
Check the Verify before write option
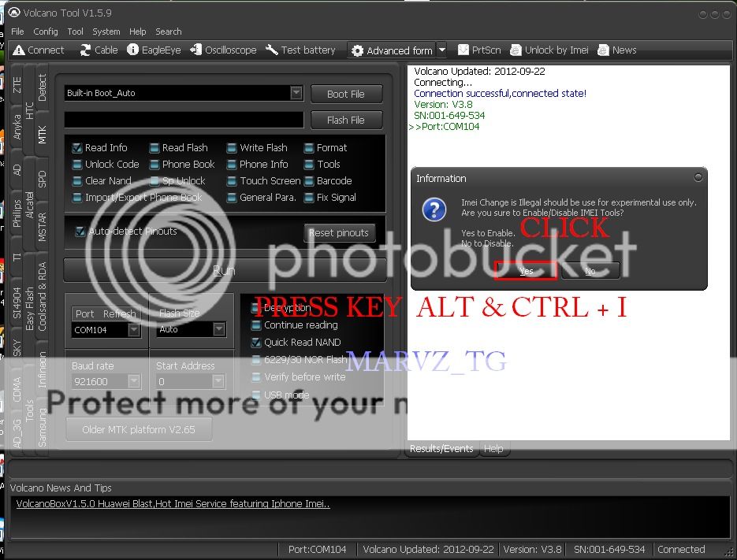point(256,376)
